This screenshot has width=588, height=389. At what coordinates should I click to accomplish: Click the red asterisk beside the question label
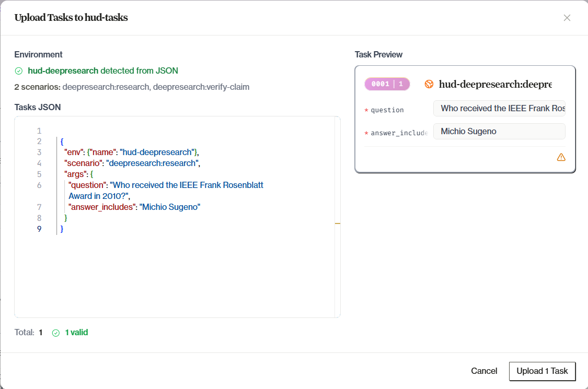click(366, 110)
